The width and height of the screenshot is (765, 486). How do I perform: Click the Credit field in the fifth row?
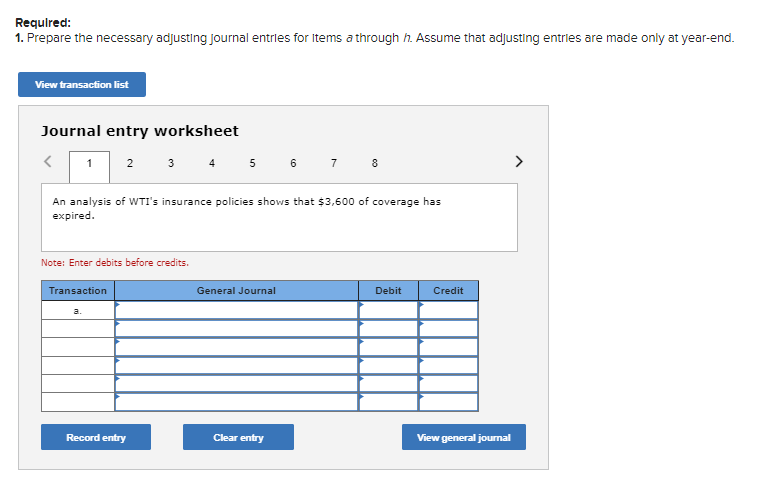(x=448, y=384)
